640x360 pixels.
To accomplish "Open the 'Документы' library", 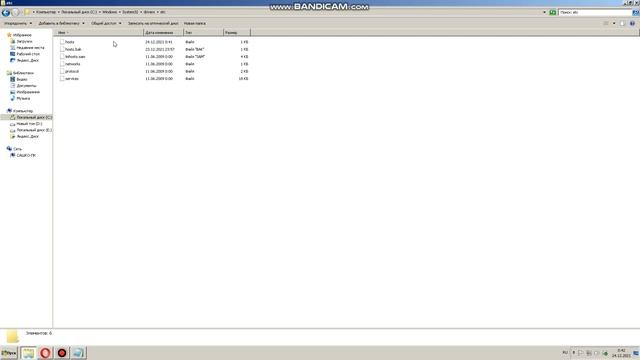I will pyautogui.click(x=26, y=86).
